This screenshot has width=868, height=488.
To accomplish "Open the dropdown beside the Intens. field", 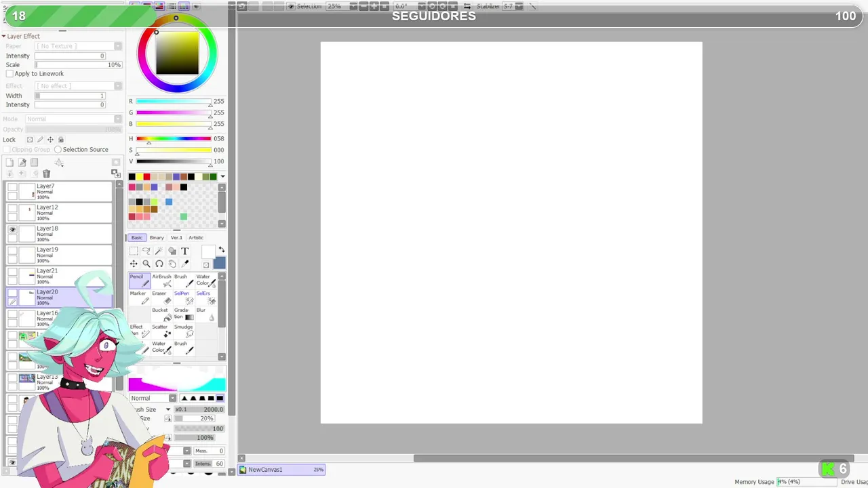I will tap(186, 464).
